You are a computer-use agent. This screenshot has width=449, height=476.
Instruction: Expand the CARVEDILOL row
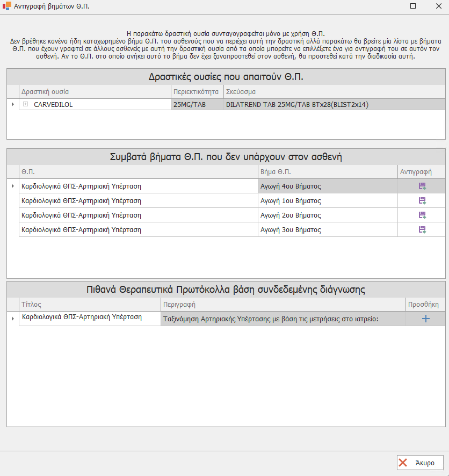(x=25, y=105)
